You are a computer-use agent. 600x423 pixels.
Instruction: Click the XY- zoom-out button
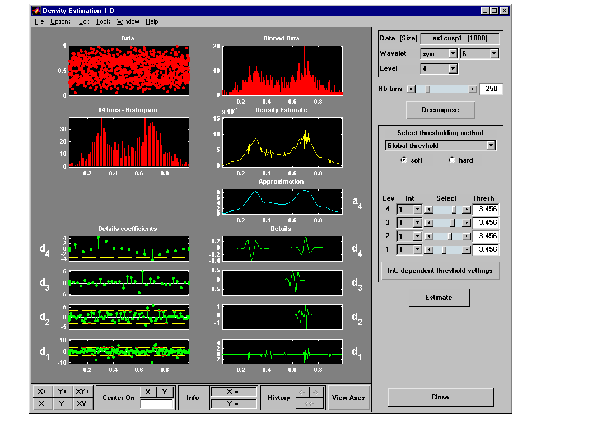pyautogui.click(x=83, y=403)
